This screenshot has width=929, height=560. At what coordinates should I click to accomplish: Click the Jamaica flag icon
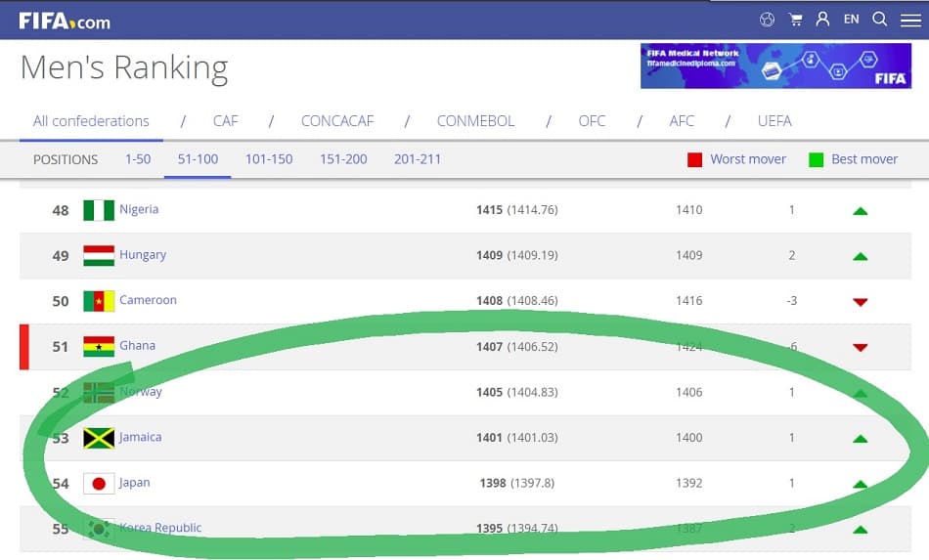[x=99, y=438]
